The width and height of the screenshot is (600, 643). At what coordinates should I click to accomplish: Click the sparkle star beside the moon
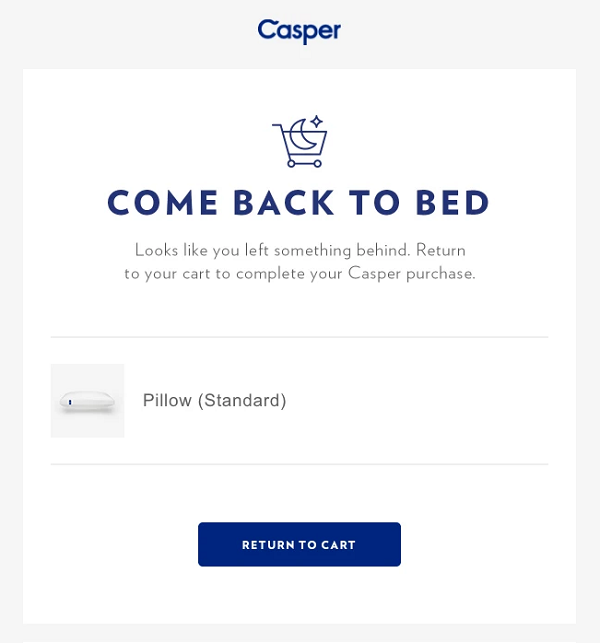(x=316, y=123)
